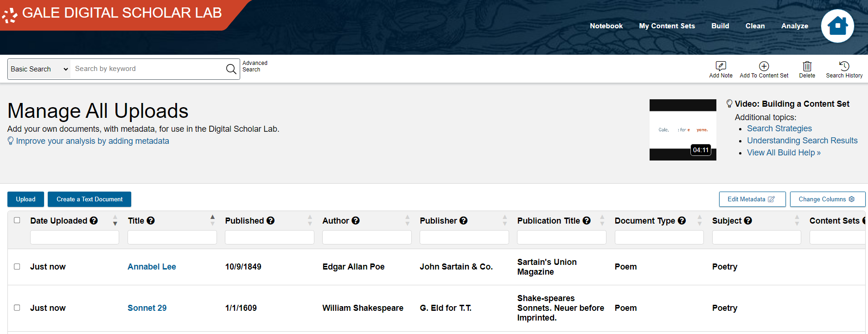Click Publisher column help icon
The height and width of the screenshot is (334, 868).
pos(463,221)
